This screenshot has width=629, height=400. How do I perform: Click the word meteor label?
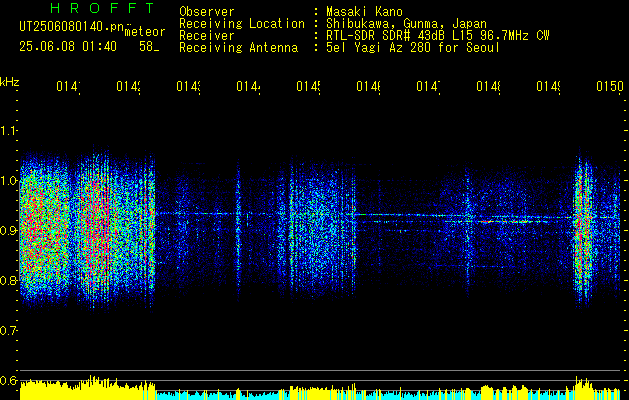coord(145,32)
